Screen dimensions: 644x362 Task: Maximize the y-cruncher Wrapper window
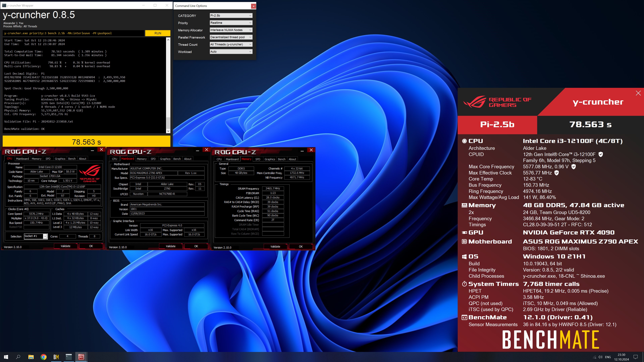point(155,5)
